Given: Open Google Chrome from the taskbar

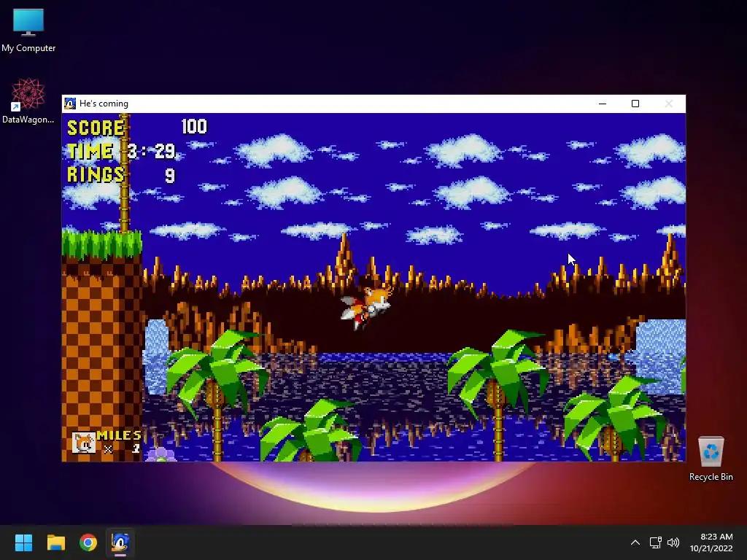Looking at the screenshot, I should click(88, 542).
